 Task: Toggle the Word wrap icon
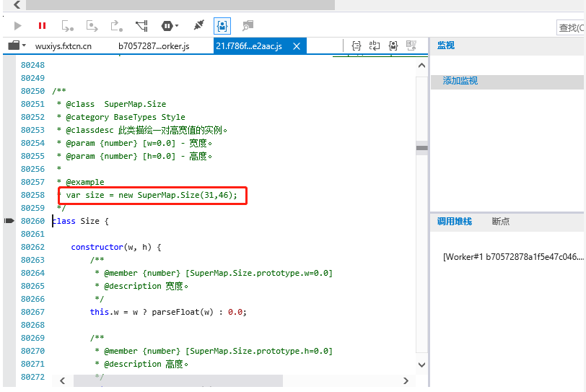coord(374,45)
